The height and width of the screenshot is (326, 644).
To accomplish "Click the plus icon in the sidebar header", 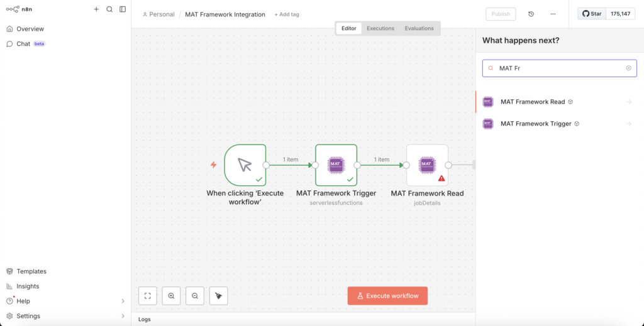I will tap(96, 9).
